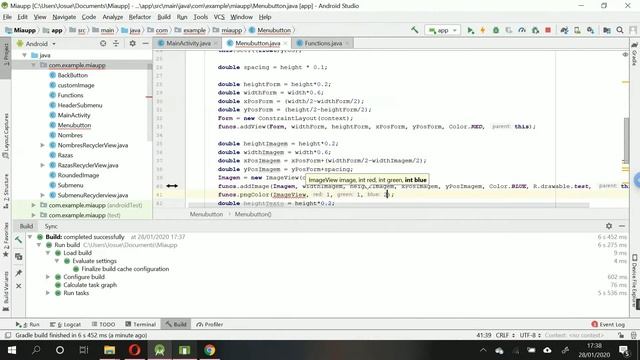Apply changes with the lightning bolt icon
640x360 pixels.
pyautogui.click(x=483, y=30)
